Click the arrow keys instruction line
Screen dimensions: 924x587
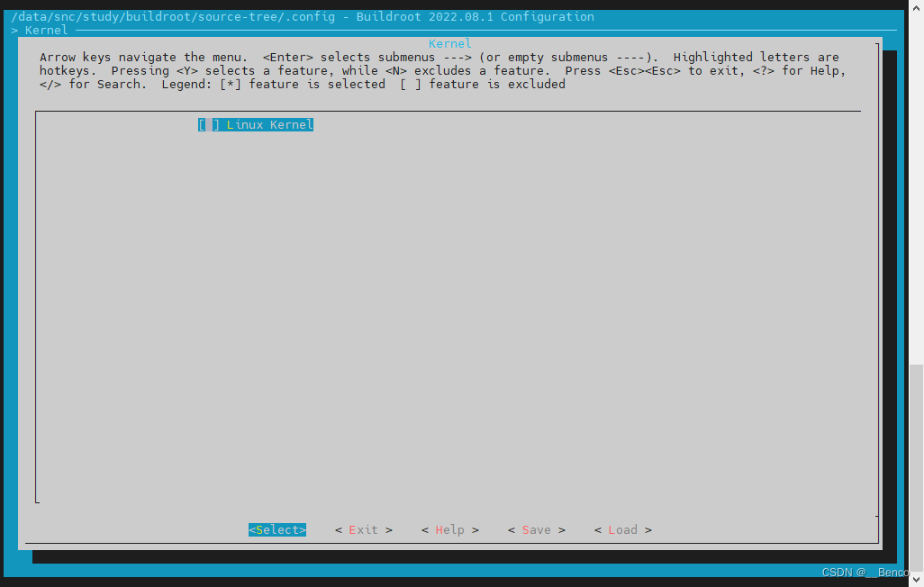(270, 56)
